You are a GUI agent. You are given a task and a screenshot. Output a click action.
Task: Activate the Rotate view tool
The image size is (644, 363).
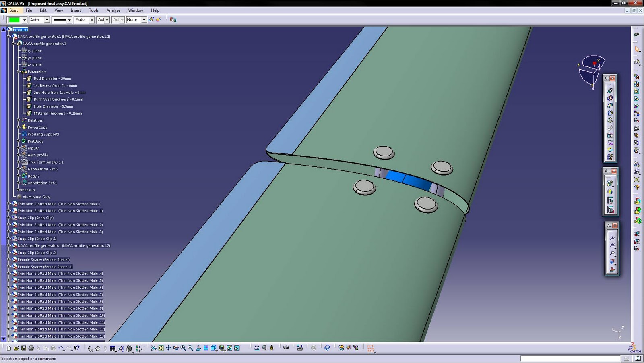pos(176,348)
